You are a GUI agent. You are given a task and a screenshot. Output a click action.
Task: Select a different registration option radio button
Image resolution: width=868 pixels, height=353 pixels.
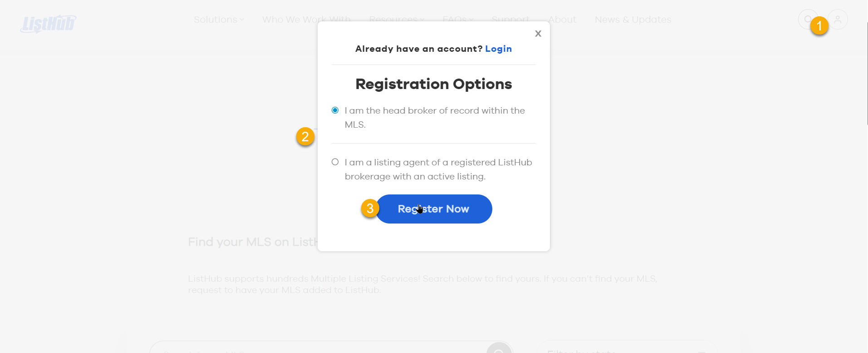point(334,162)
